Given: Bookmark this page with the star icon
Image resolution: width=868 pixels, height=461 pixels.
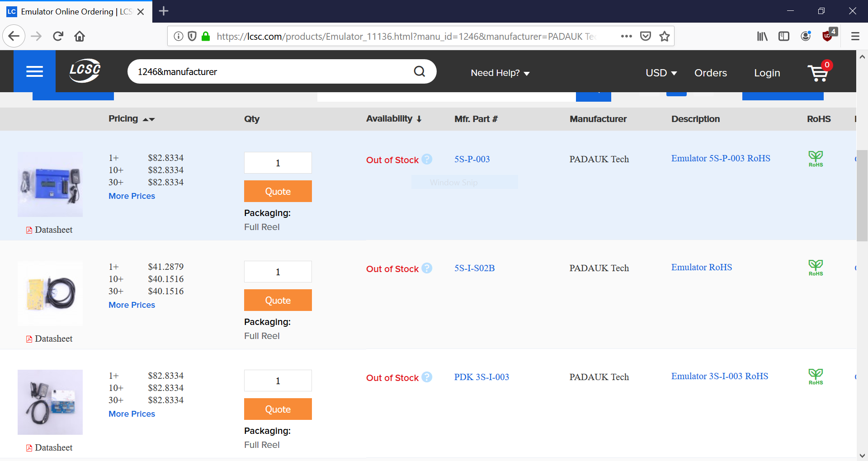Looking at the screenshot, I should point(665,36).
